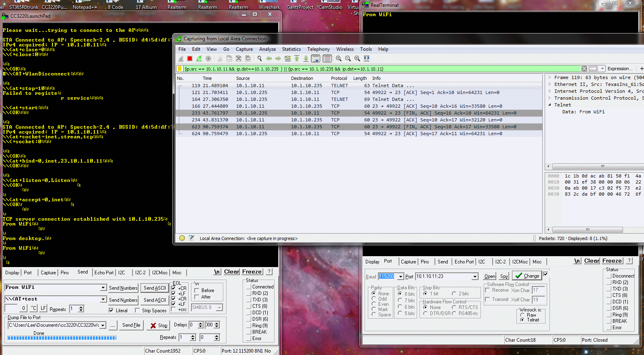
Task: Enable the +crc EOL checkbox
Action: pos(174,309)
